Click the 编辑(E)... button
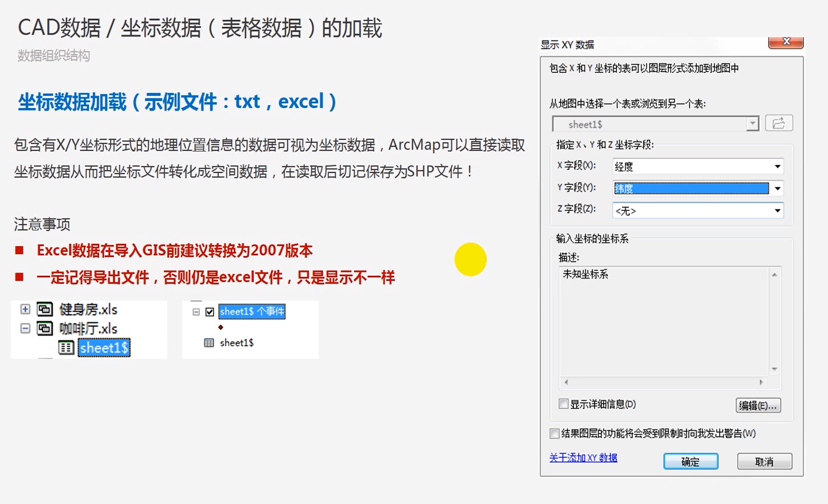Screen dimensions: 828x504 758,405
